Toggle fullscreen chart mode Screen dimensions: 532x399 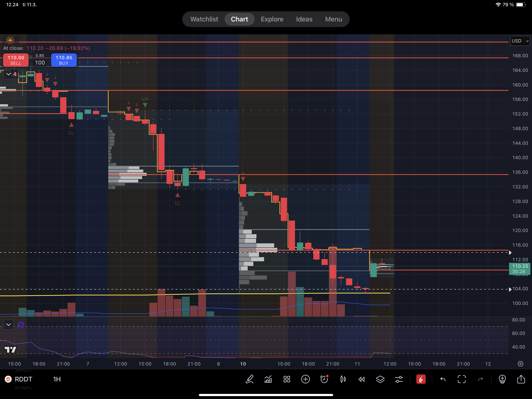pyautogui.click(x=462, y=379)
